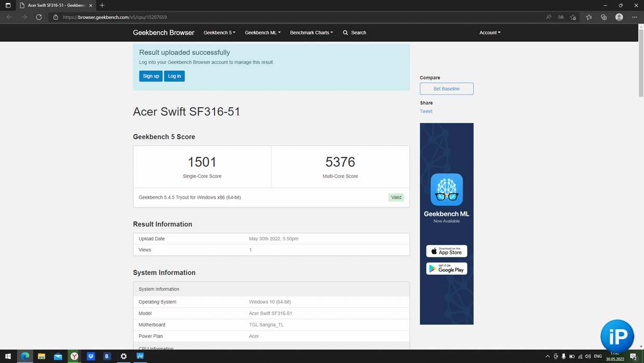Image resolution: width=644 pixels, height=363 pixels.
Task: Open the new tab plus button
Action: tap(102, 5)
